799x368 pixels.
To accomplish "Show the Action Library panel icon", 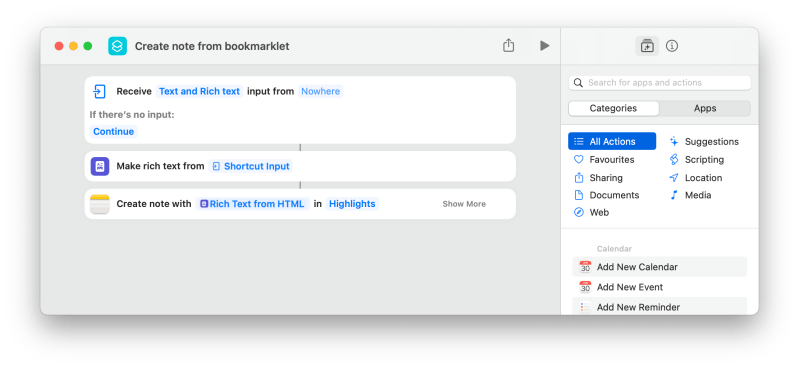I will (647, 46).
